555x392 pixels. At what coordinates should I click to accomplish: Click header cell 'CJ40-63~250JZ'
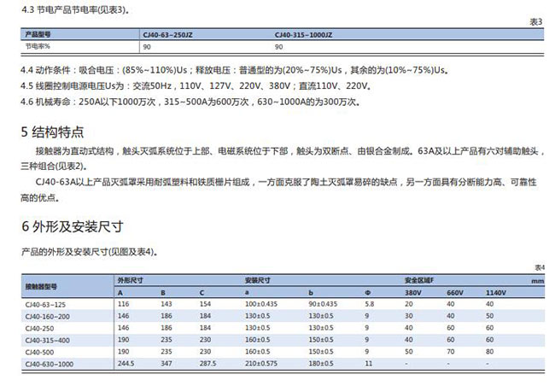[167, 35]
